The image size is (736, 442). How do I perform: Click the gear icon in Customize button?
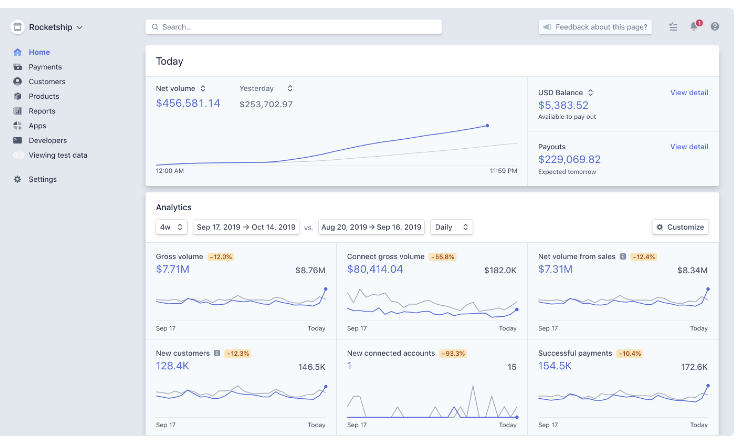pos(660,227)
